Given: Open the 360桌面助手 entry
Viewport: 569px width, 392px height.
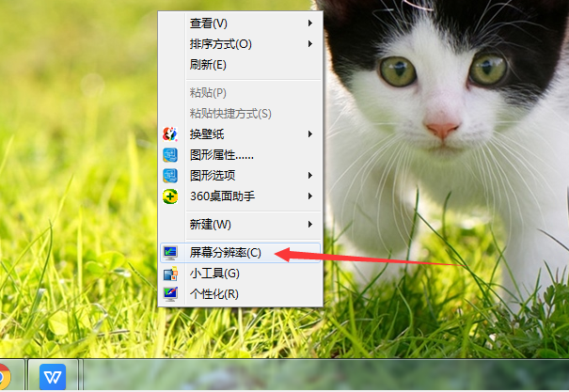Looking at the screenshot, I should click(240, 196).
